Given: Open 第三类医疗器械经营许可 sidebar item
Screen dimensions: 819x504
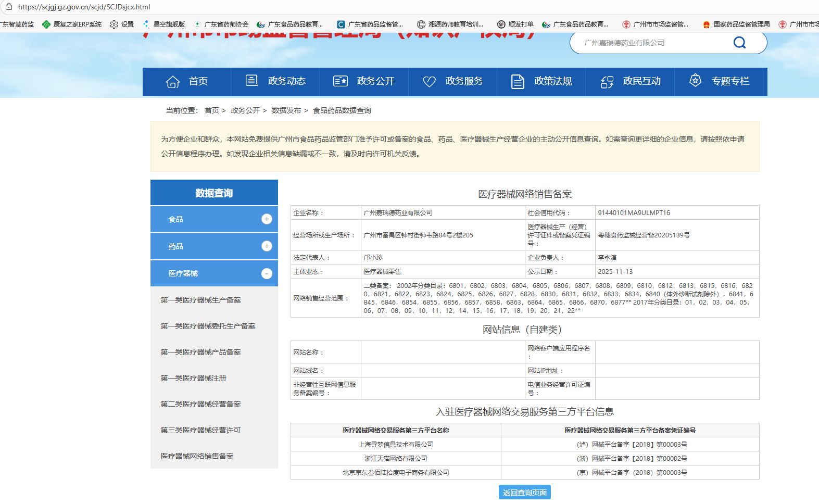Looking at the screenshot, I should tap(200, 430).
